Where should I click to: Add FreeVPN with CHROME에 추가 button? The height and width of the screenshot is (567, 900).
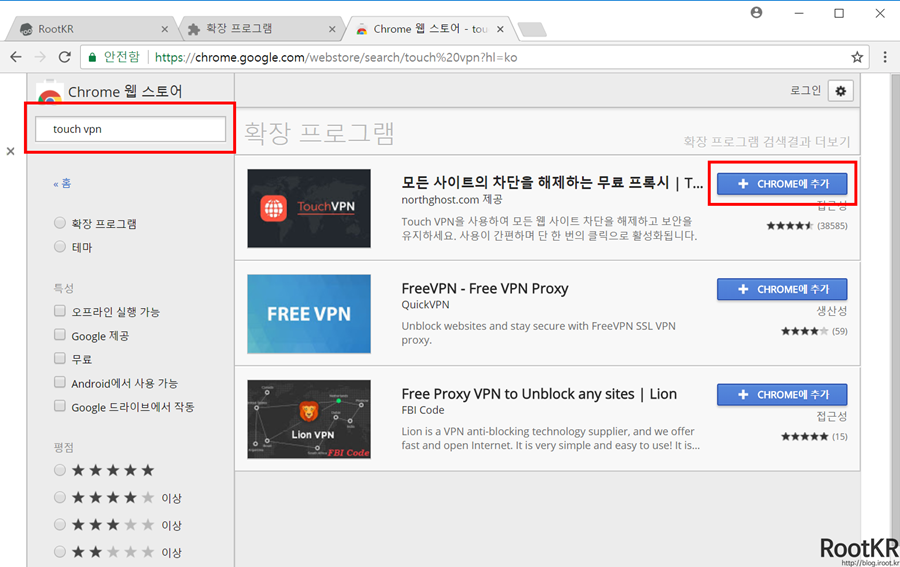coord(782,289)
